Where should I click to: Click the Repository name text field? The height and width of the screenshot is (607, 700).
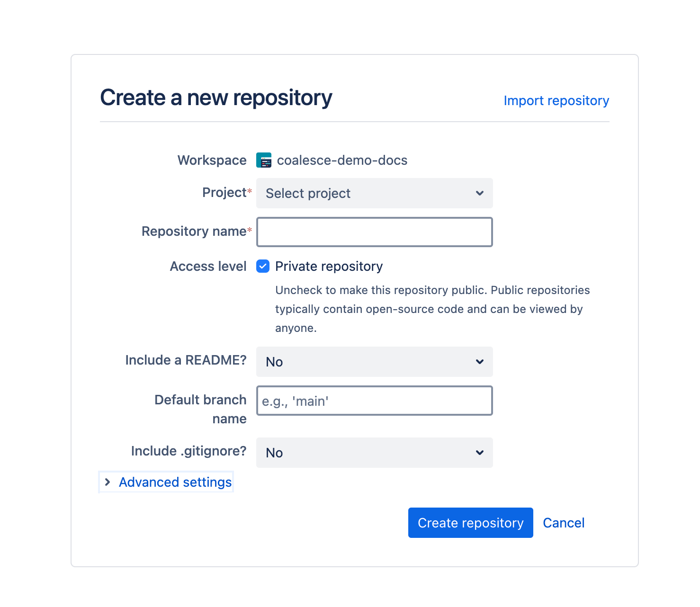(x=374, y=232)
